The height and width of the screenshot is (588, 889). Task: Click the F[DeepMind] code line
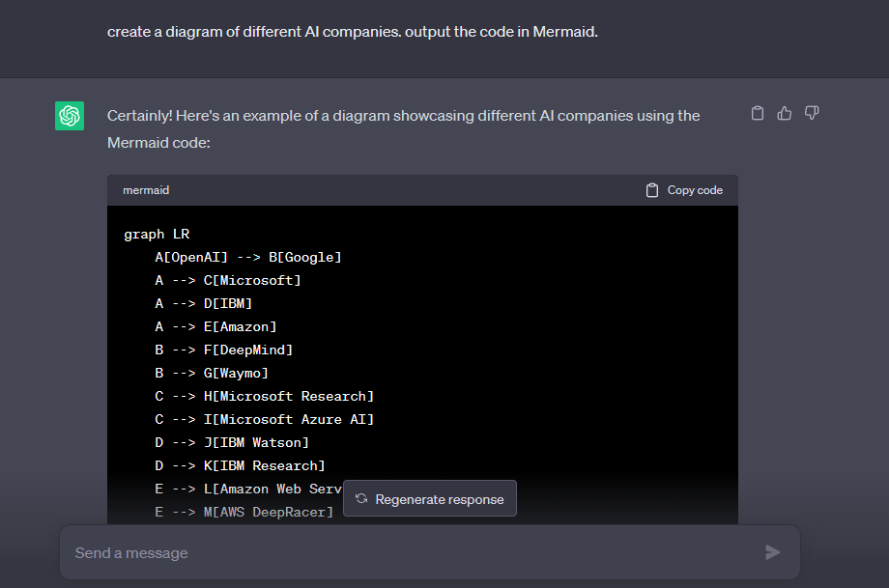[x=224, y=350]
